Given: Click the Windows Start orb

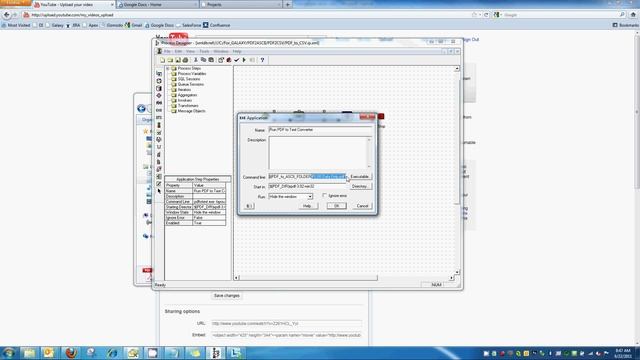Looking at the screenshot, I should coord(9,353).
